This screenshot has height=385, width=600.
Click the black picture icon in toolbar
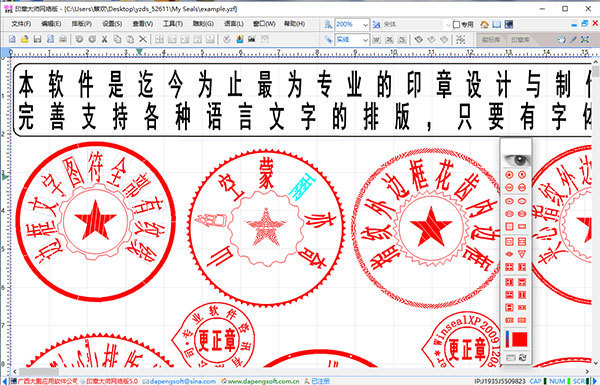[251, 39]
